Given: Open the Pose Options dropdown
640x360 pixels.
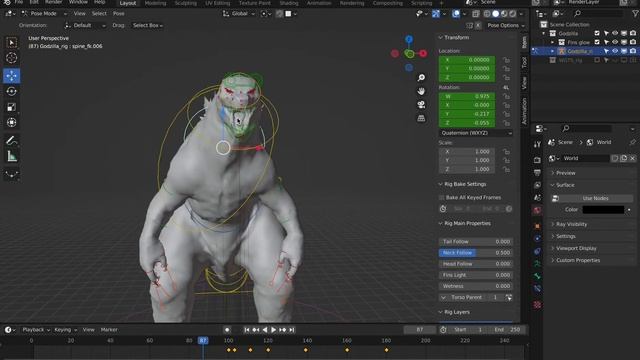Looking at the screenshot, I should click(506, 25).
